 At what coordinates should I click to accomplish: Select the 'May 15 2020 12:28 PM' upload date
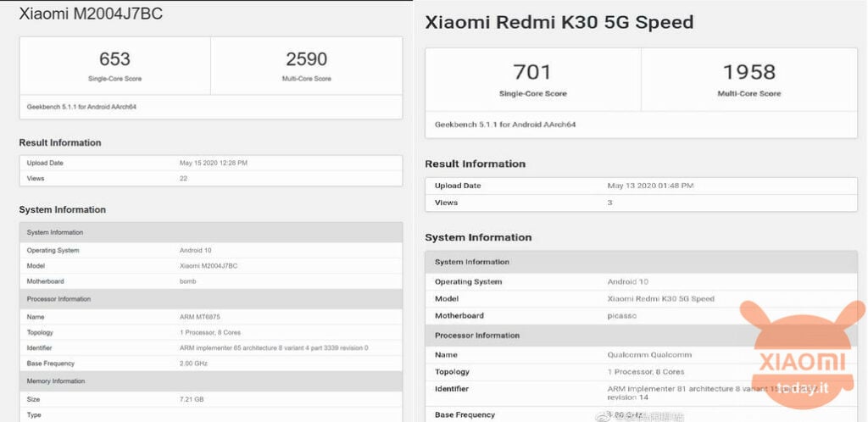213,164
